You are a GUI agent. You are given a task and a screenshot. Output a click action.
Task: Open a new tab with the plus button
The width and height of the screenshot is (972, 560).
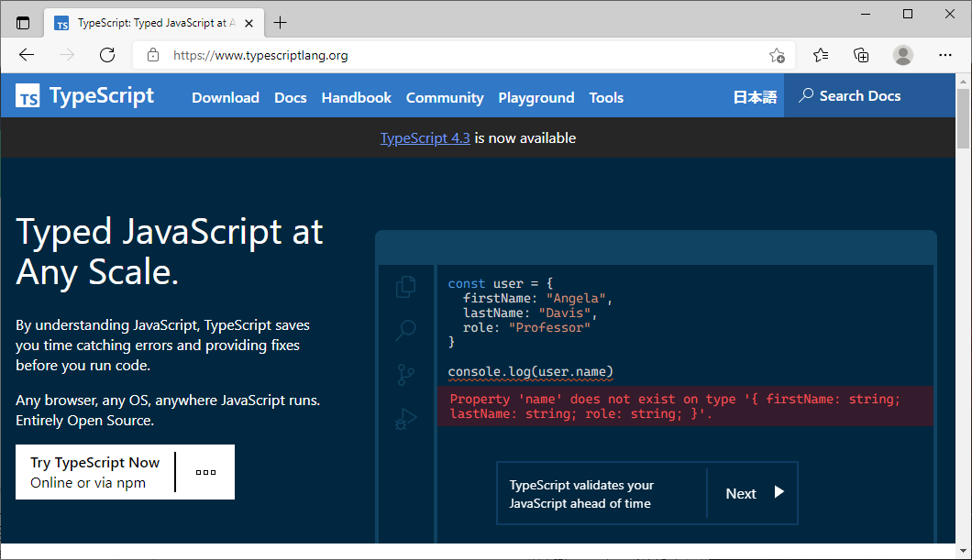coord(281,23)
